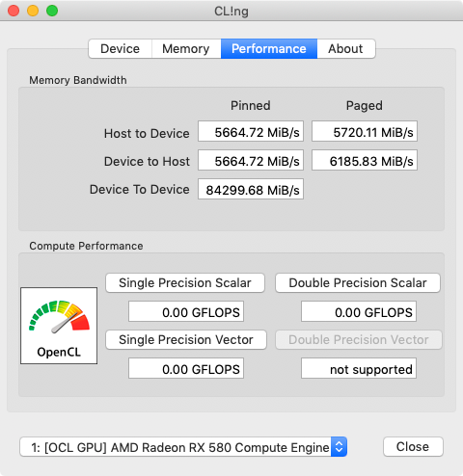Click the Host to Device paged value field
This screenshot has height=476, width=463.
pos(365,131)
